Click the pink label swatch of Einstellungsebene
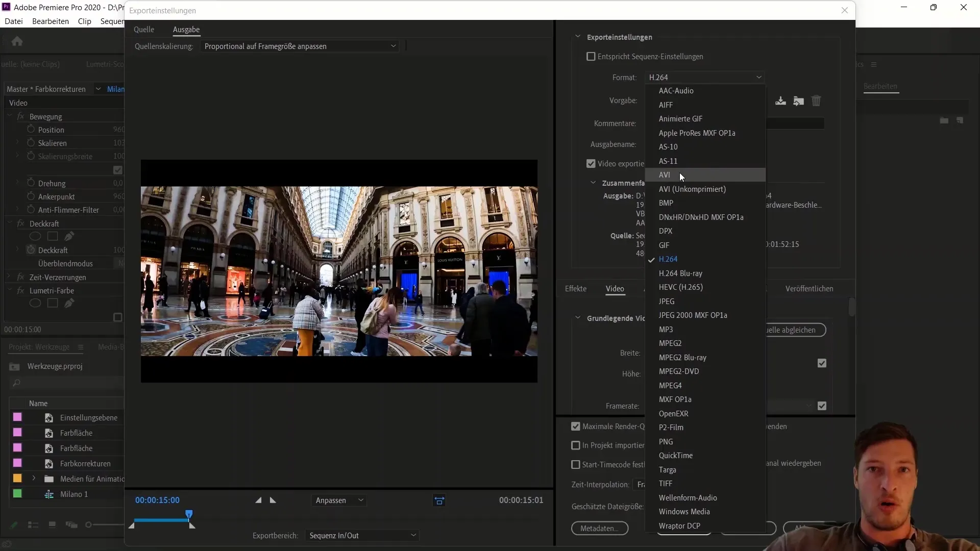The height and width of the screenshot is (551, 980). click(17, 417)
